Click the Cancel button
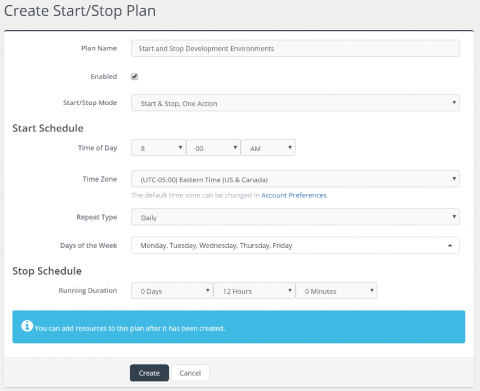The width and height of the screenshot is (480, 391). pyautogui.click(x=190, y=373)
